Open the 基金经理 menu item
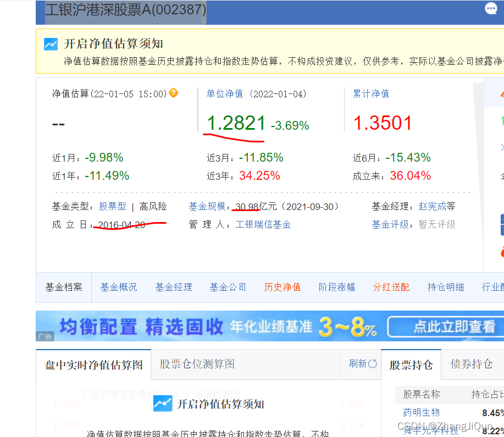Image resolution: width=504 pixels, height=437 pixels. coord(174,287)
